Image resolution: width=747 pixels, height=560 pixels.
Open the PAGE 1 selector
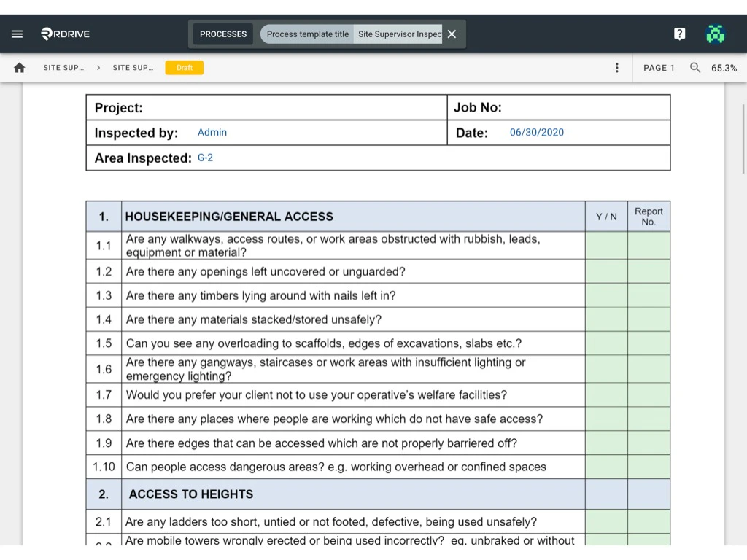[659, 68]
